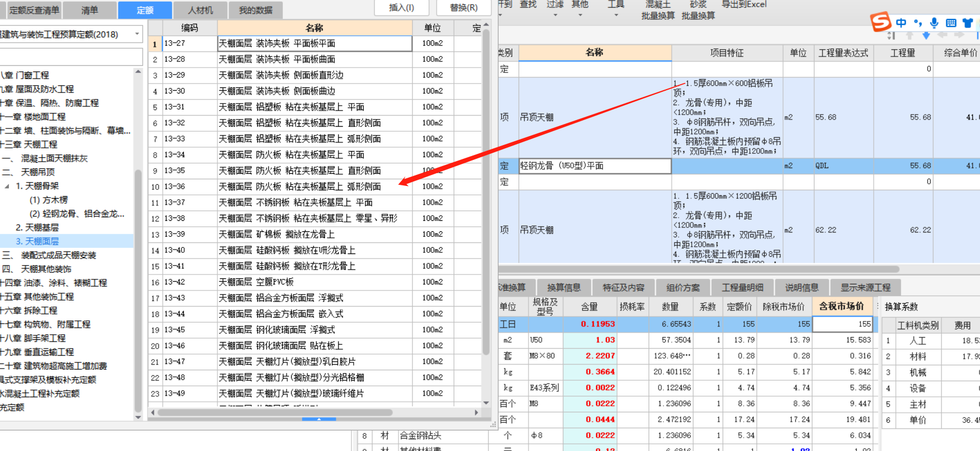Open the 换算信息 tab

(564, 287)
